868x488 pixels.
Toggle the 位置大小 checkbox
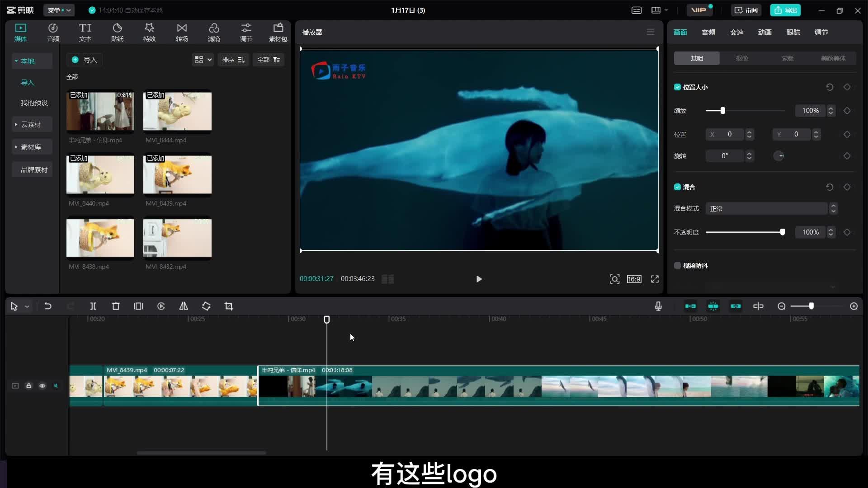point(677,87)
